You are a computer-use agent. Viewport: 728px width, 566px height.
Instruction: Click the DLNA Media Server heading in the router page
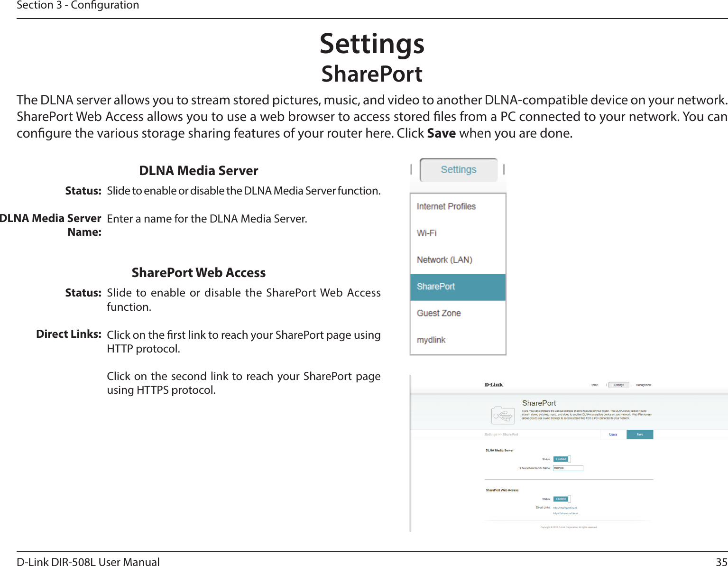coord(499,450)
